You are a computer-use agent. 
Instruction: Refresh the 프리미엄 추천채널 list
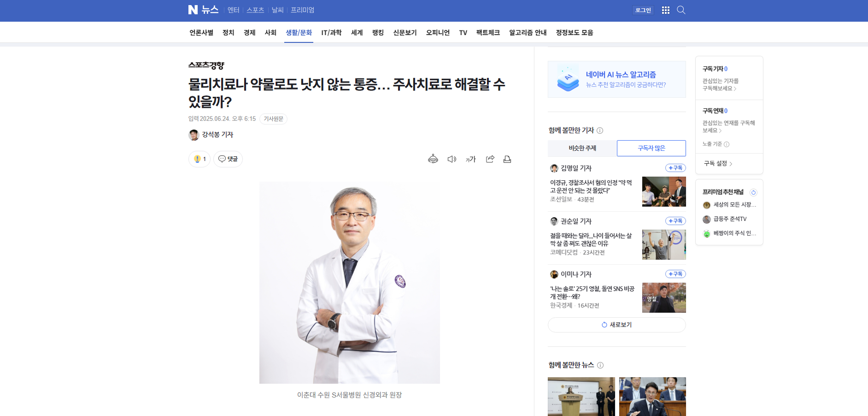[753, 192]
